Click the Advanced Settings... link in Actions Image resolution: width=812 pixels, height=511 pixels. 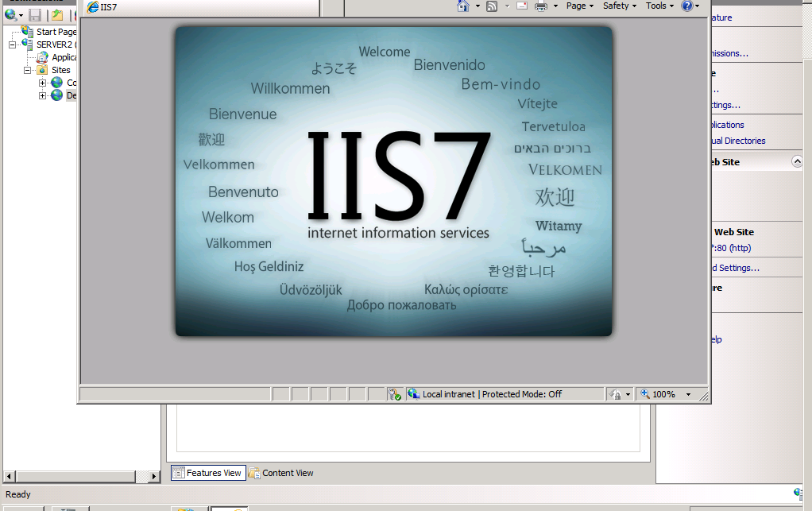pos(734,268)
